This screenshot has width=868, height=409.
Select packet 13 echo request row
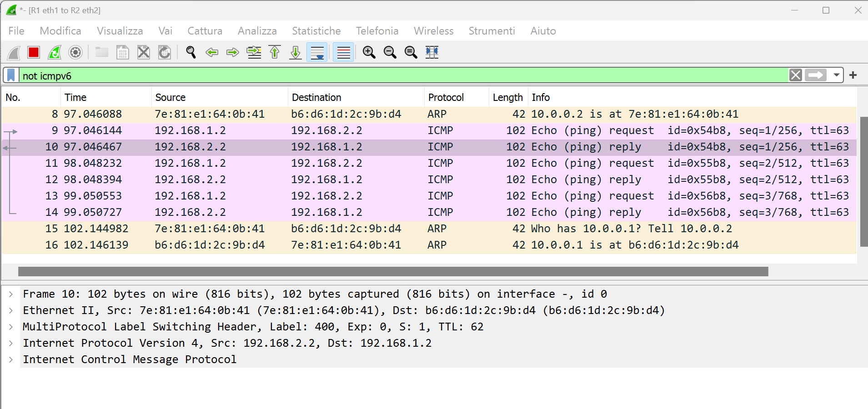pyautogui.click(x=429, y=196)
